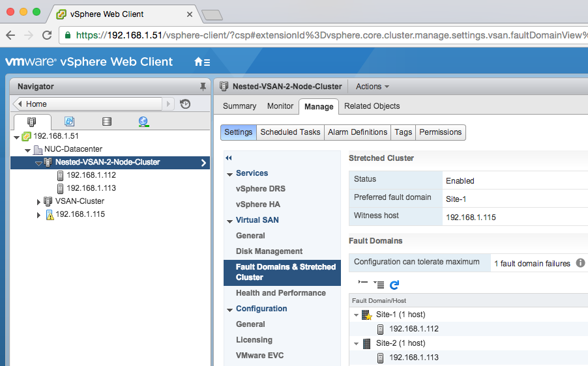Click the forward arrow next to Home

tap(168, 104)
